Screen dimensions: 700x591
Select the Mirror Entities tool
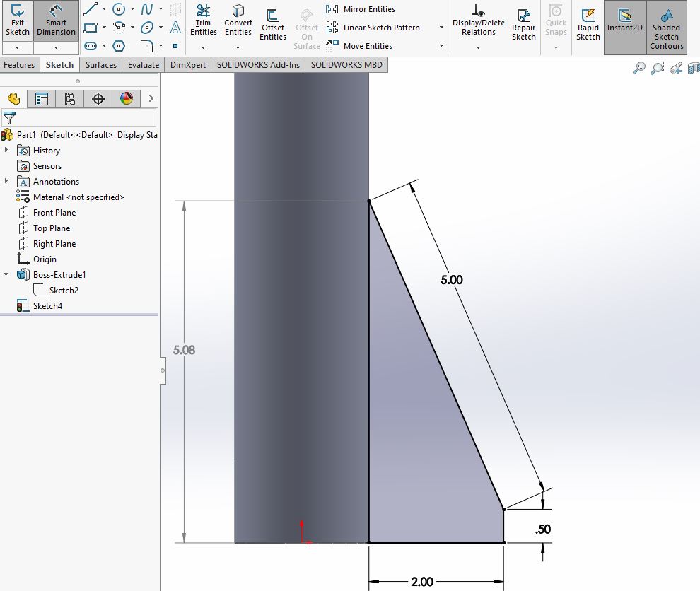(361, 9)
